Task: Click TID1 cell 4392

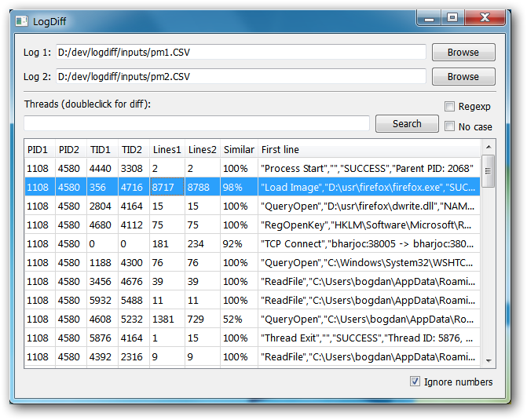Action: click(103, 356)
